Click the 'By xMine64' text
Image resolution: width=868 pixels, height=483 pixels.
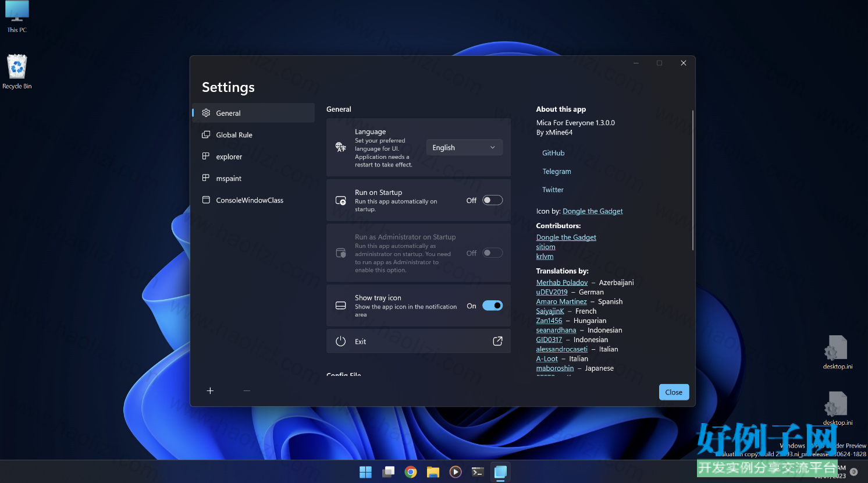[x=554, y=133]
